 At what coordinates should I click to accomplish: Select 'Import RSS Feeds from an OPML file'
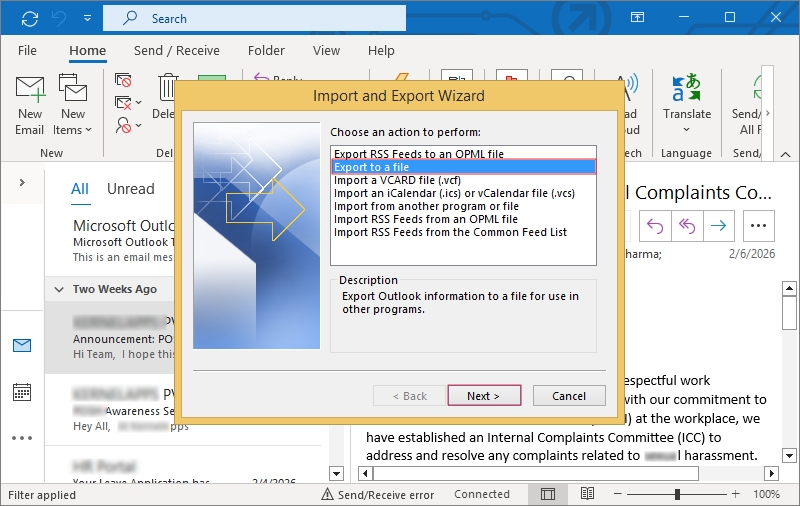coord(463,219)
